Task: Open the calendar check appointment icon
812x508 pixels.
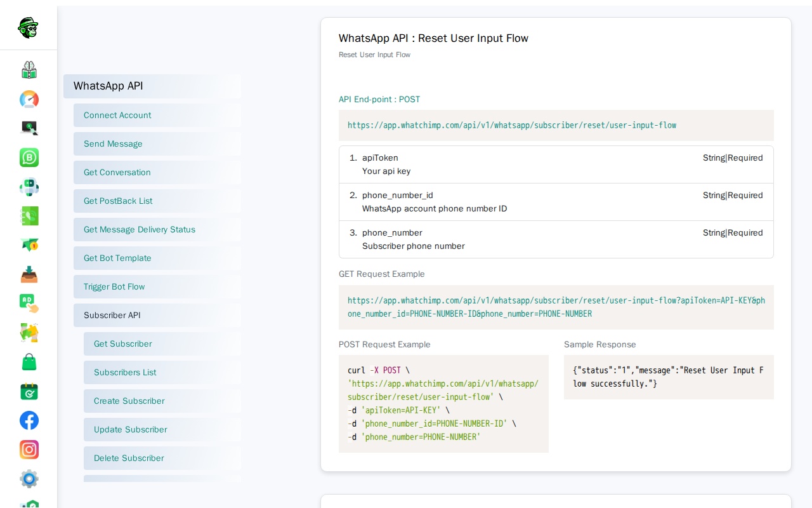Action: (x=29, y=391)
